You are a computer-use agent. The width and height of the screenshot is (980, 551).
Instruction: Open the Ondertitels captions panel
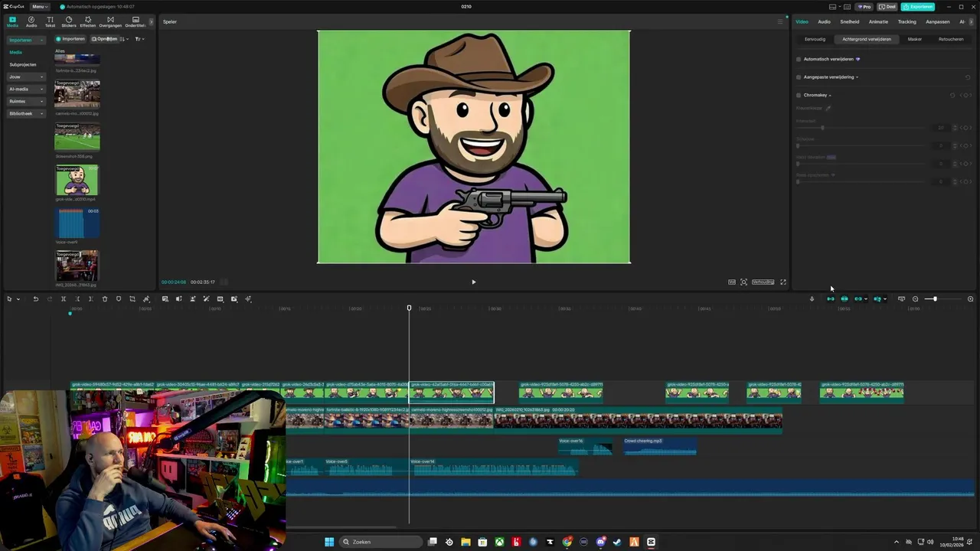(x=136, y=21)
